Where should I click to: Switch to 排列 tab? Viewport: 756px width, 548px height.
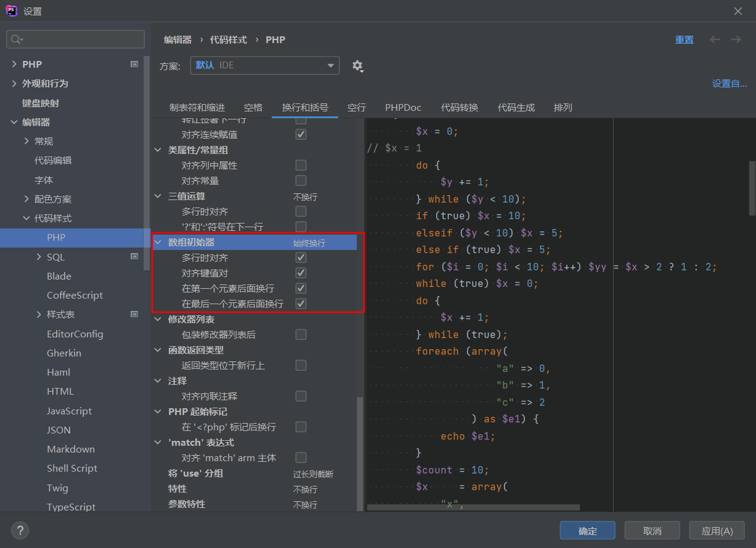pyautogui.click(x=563, y=107)
